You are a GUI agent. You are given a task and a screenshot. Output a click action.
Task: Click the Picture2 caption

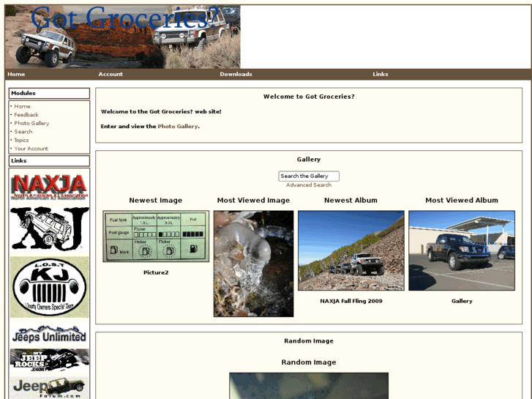tap(156, 272)
